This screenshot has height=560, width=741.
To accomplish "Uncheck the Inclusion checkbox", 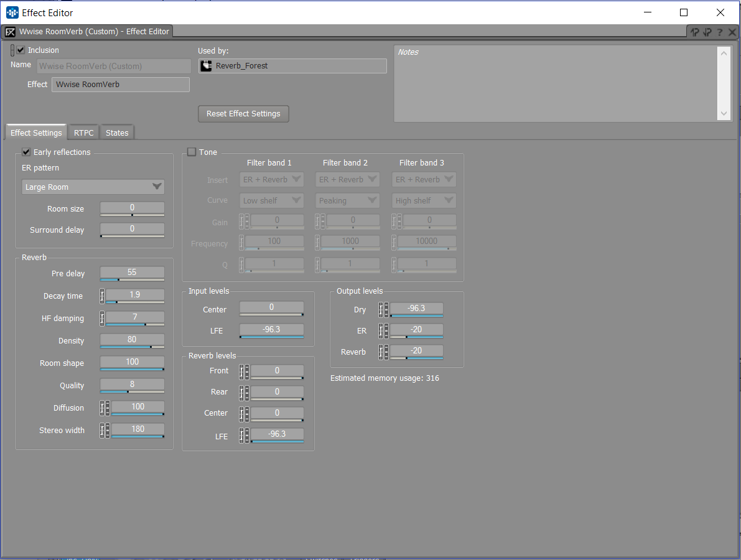I will (x=21, y=50).
